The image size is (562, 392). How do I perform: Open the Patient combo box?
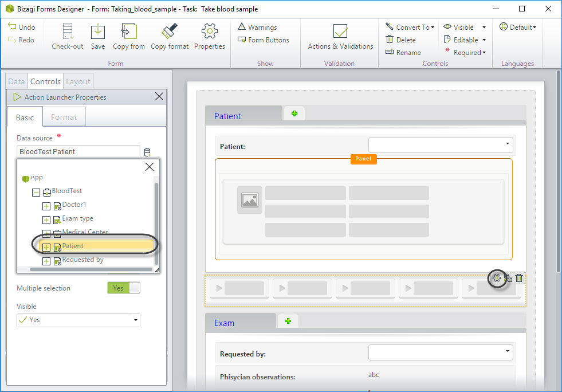[441, 145]
